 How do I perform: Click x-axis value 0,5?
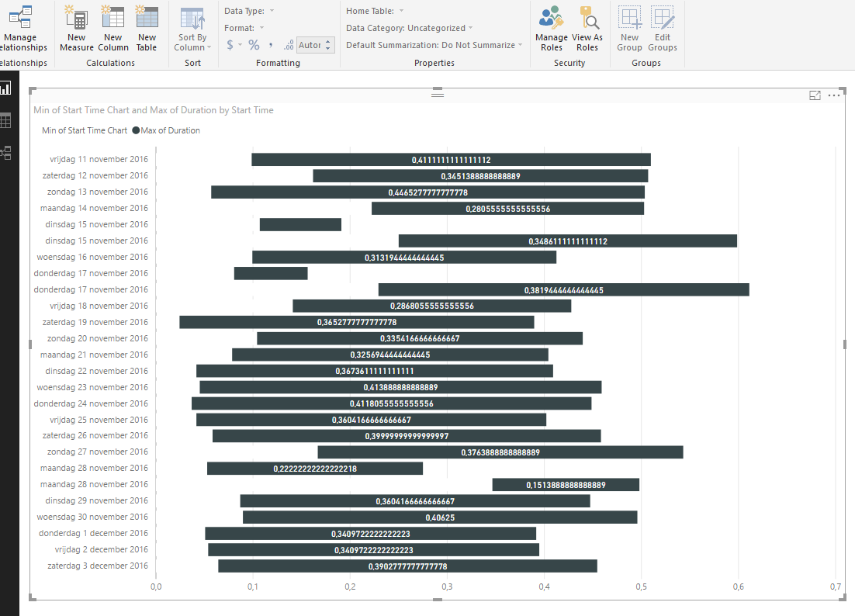(641, 587)
